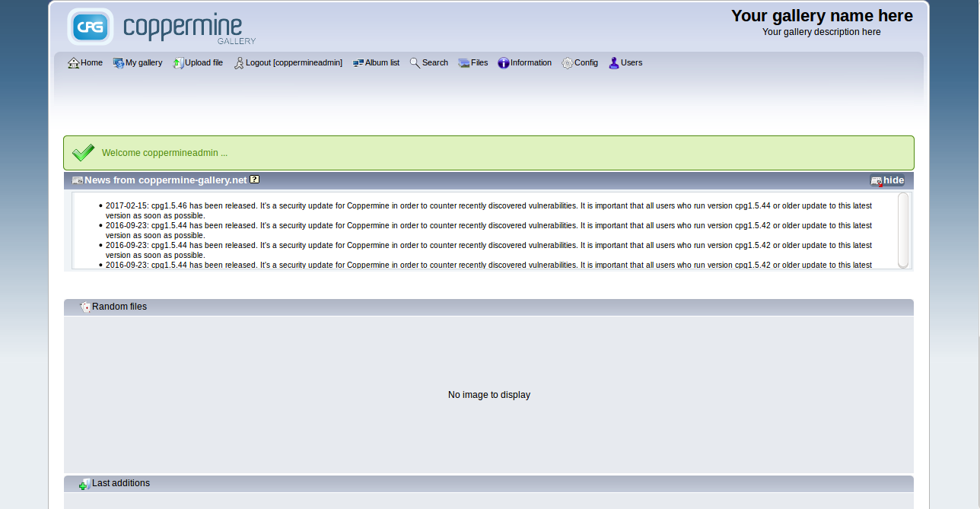The height and width of the screenshot is (509, 980).
Task: Click the Home house icon
Action: (74, 63)
